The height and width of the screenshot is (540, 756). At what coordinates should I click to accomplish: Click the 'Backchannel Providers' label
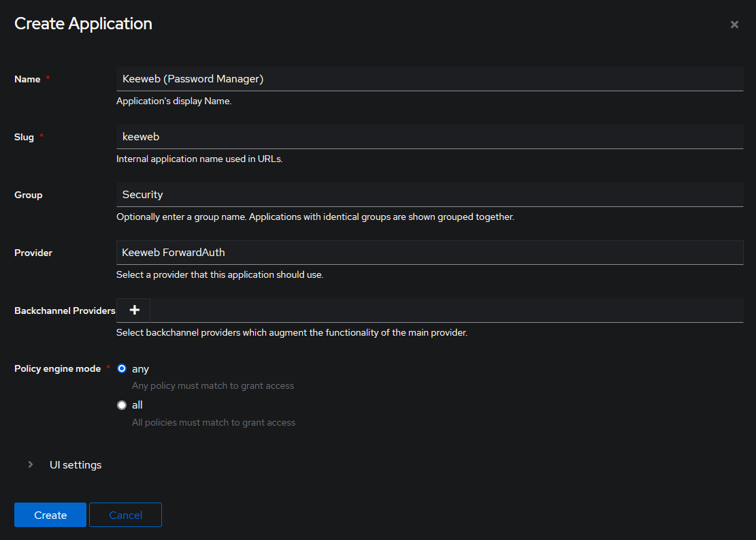point(65,311)
